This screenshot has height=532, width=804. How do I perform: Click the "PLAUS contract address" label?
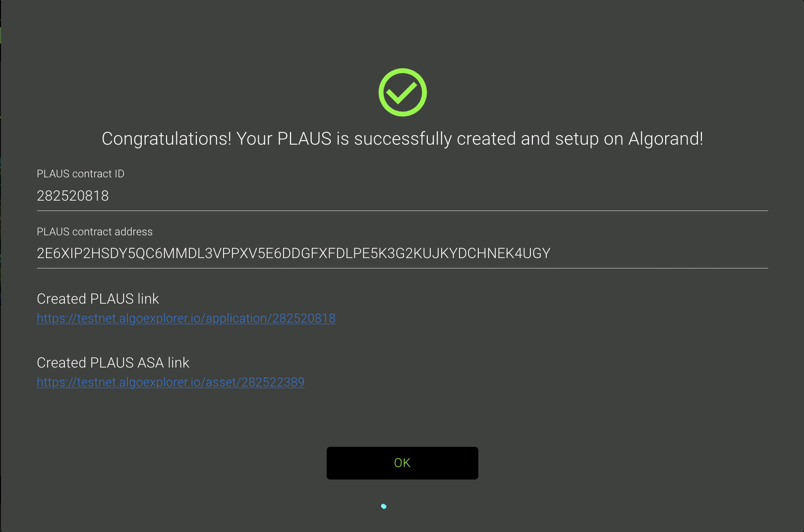click(94, 232)
